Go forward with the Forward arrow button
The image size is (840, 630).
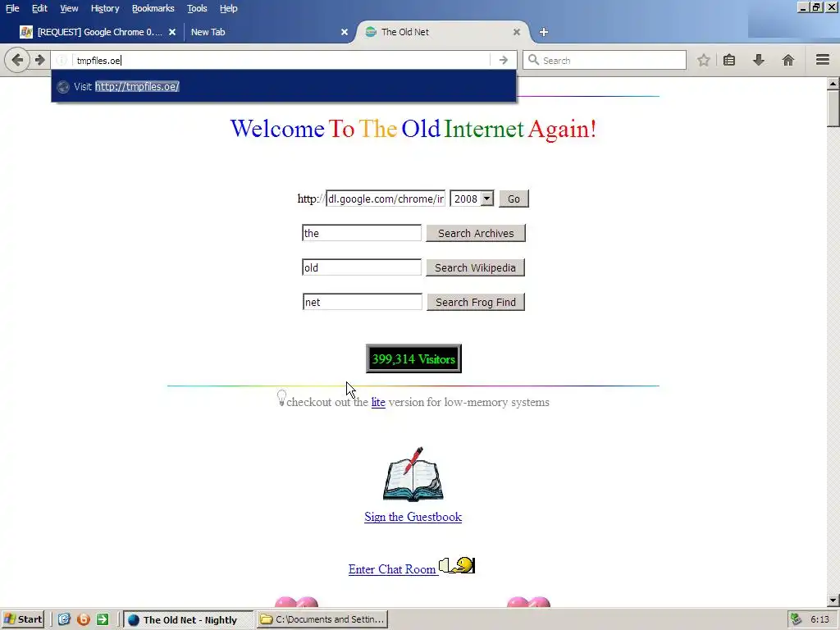tap(39, 60)
